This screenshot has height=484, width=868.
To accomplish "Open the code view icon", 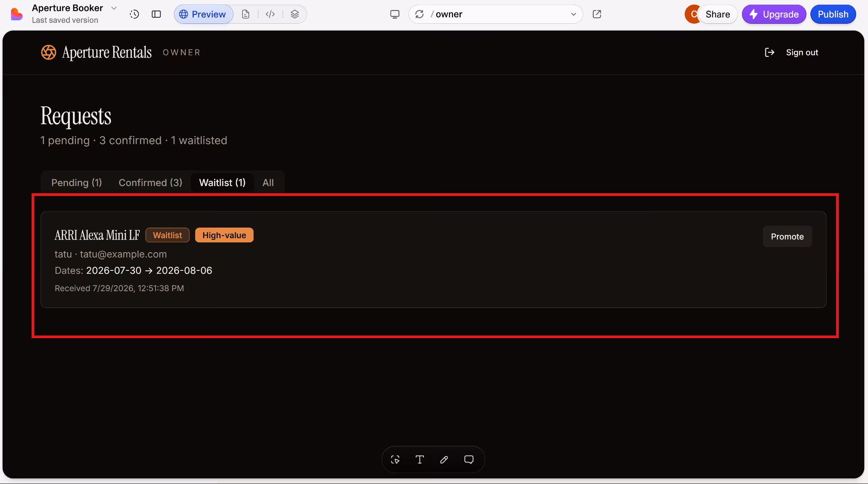I will [x=270, y=14].
